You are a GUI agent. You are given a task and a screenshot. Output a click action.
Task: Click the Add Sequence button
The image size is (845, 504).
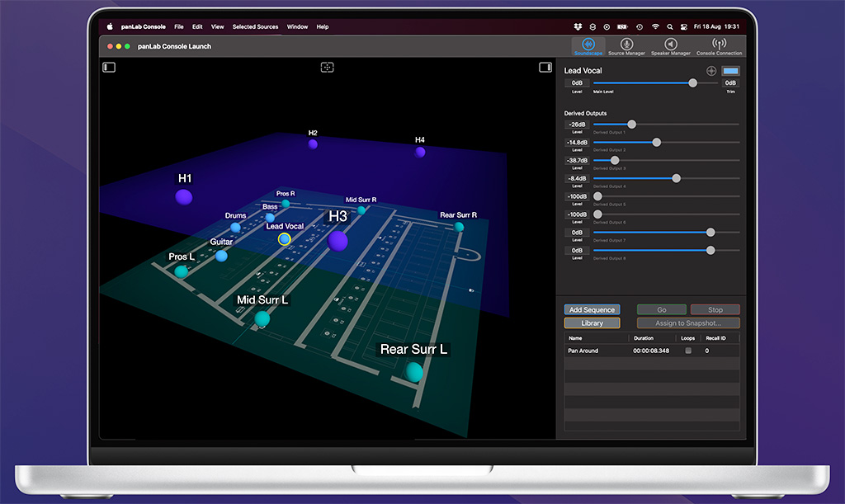(x=592, y=309)
